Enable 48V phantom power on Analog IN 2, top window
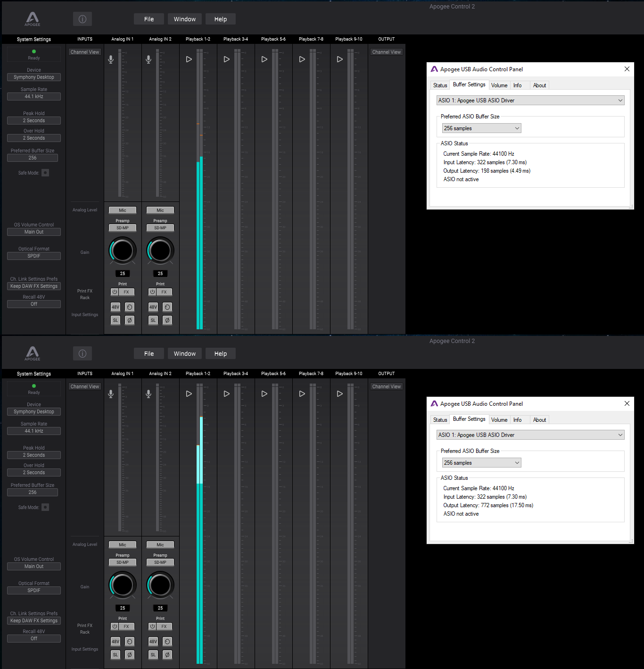This screenshot has height=669, width=644. (x=153, y=307)
